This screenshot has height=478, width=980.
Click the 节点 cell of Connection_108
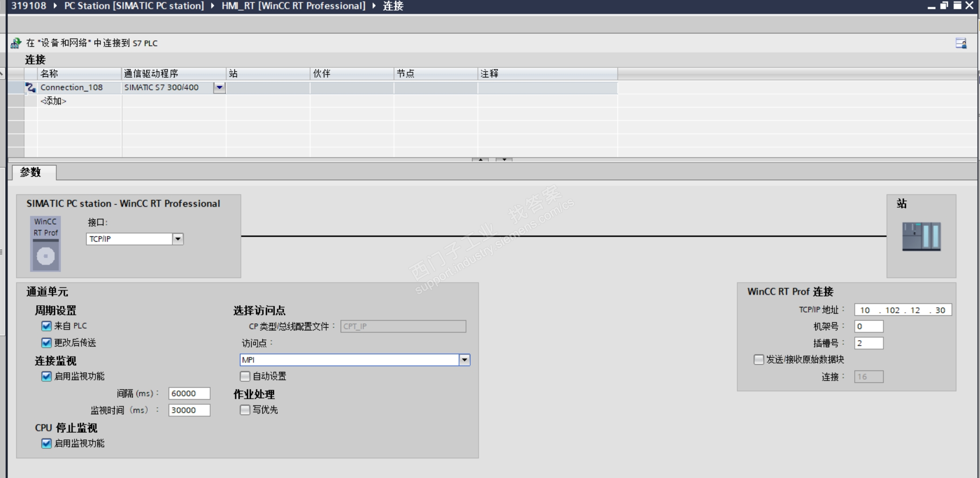tap(436, 88)
